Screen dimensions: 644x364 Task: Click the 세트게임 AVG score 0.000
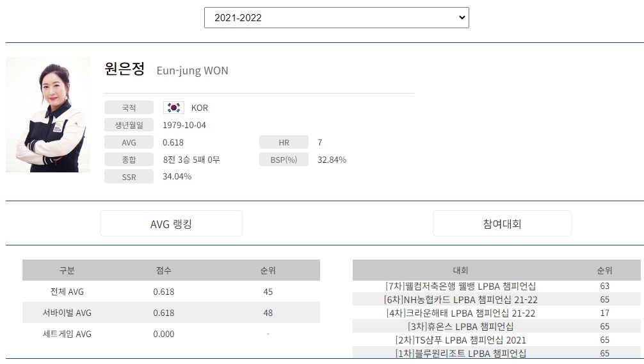(x=163, y=334)
